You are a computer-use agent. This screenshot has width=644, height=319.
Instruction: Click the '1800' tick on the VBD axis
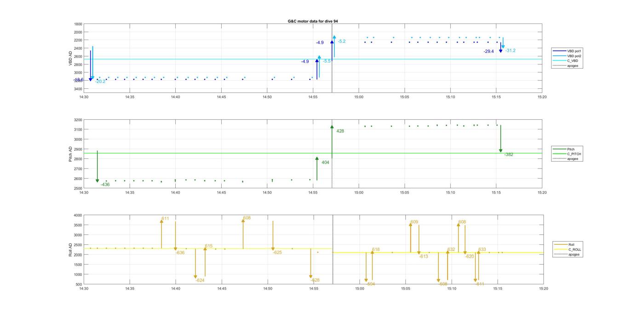[x=78, y=24]
